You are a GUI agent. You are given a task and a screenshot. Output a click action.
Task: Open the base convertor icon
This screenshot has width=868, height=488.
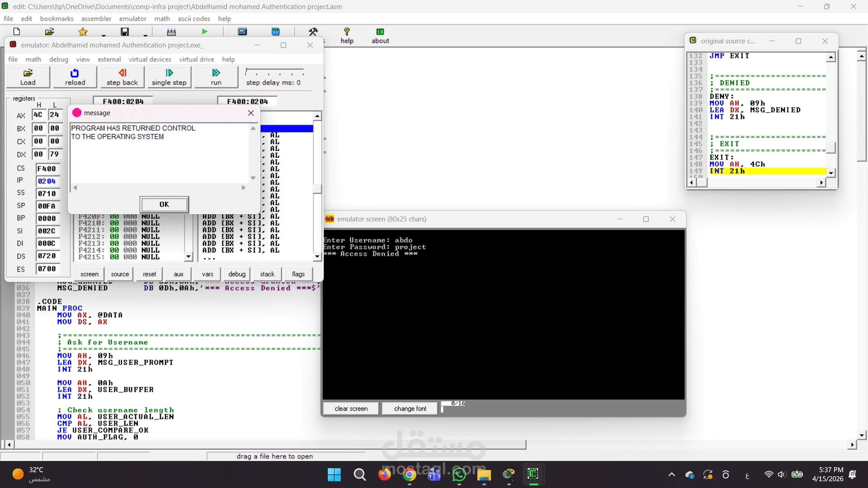click(x=276, y=32)
